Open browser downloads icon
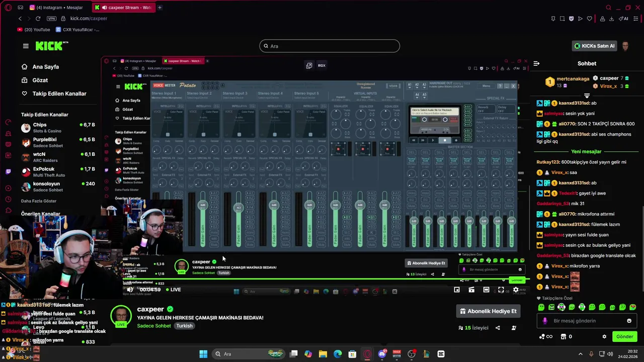Viewport: 644px width, 362px height. (611, 19)
